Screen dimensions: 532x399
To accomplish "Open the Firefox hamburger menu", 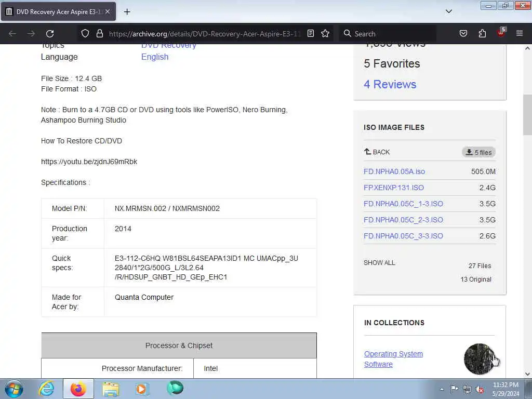I will (520, 33).
